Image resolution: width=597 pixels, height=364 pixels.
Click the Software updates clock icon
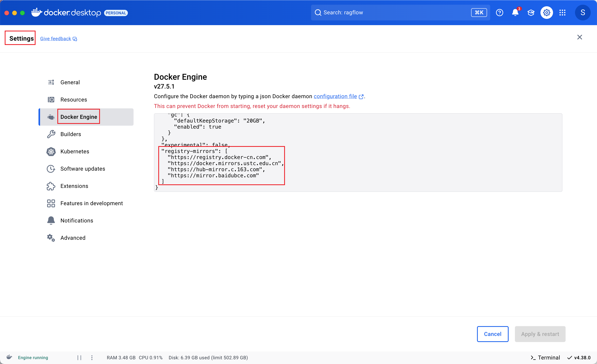click(51, 169)
